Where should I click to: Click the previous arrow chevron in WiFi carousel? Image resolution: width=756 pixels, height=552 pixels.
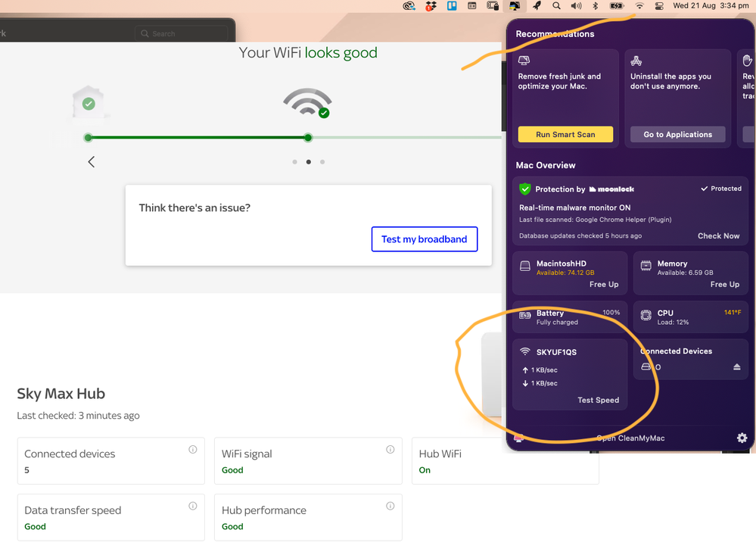click(x=92, y=161)
